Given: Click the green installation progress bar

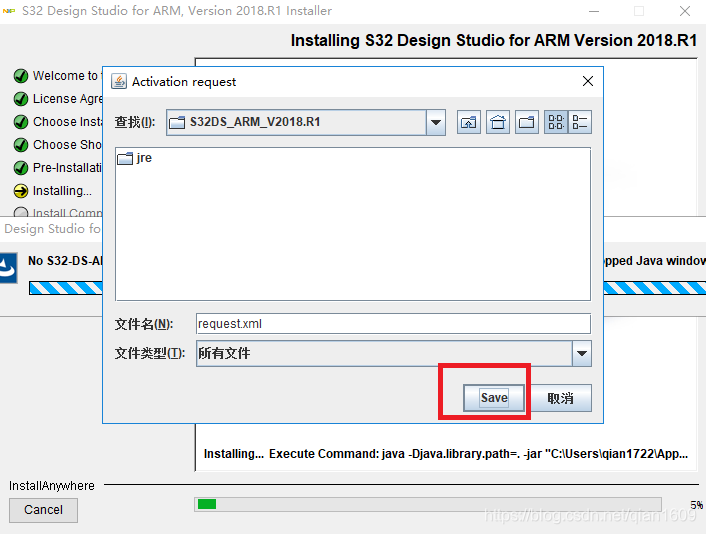Looking at the screenshot, I should tap(207, 504).
